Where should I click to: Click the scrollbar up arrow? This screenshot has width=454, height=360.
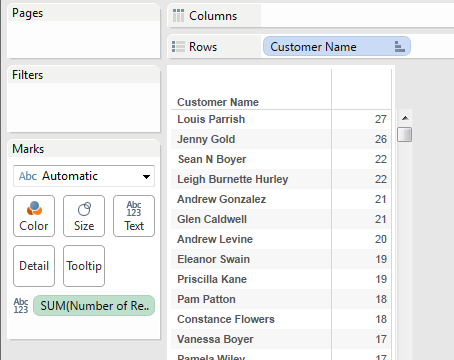coord(405,118)
